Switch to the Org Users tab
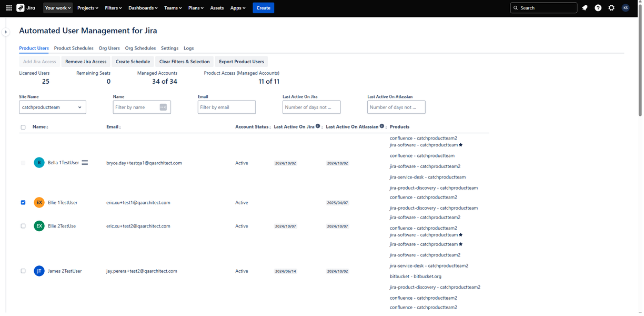This screenshot has height=316, width=644. tap(109, 48)
